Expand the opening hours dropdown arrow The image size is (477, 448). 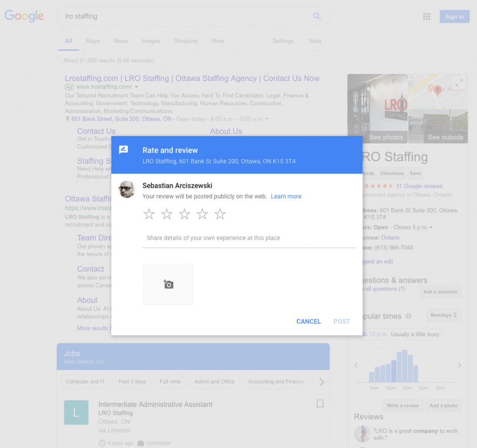click(431, 228)
